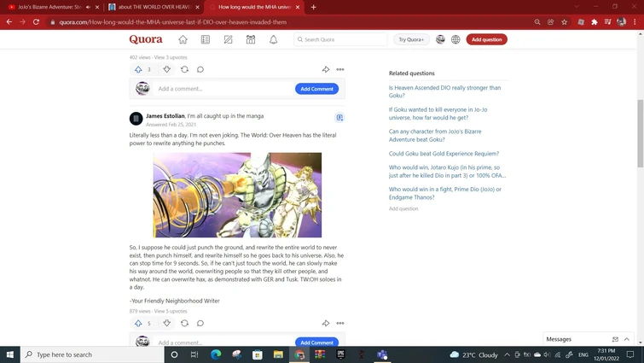Open 'Prime Dio (JoJo) or Endgame Thanos' question
This screenshot has height=363, width=644.
tap(444, 193)
